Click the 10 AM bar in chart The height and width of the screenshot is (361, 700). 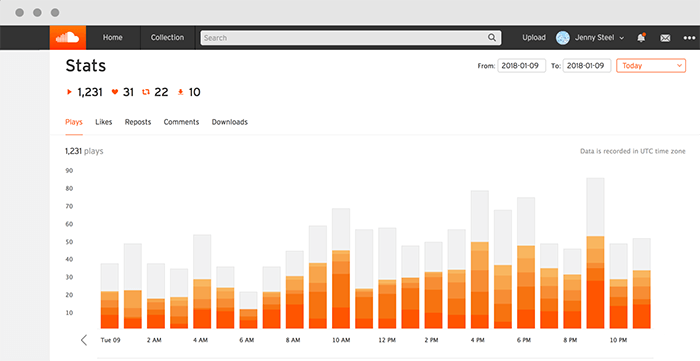pos(341,269)
